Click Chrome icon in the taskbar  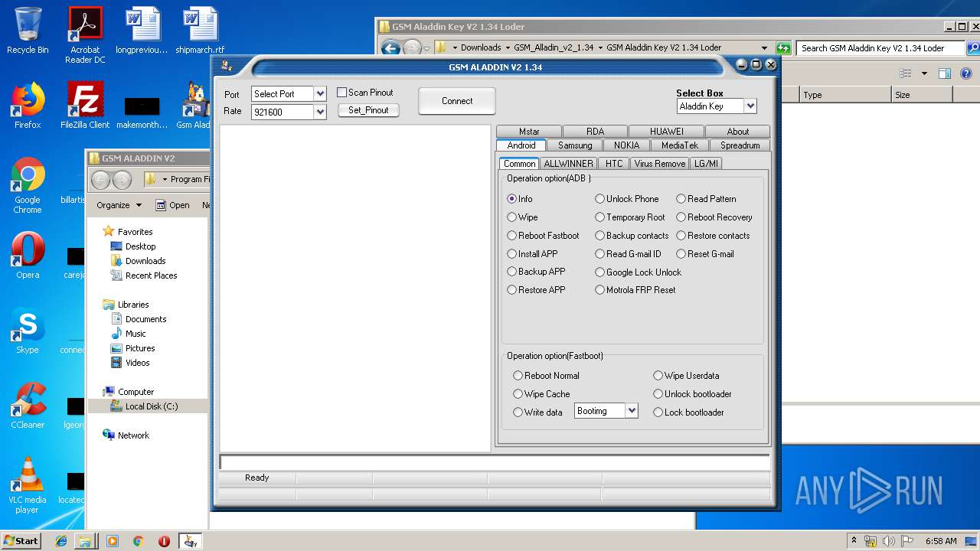139,541
